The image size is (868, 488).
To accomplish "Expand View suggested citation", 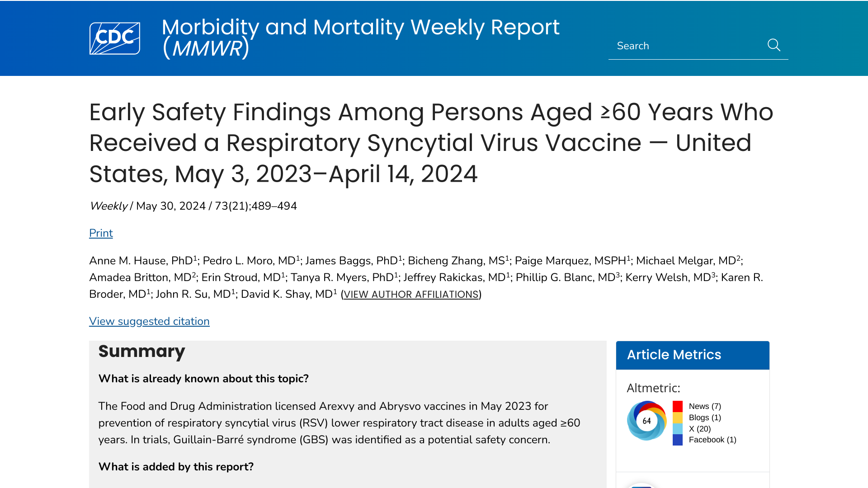I will click(149, 321).
